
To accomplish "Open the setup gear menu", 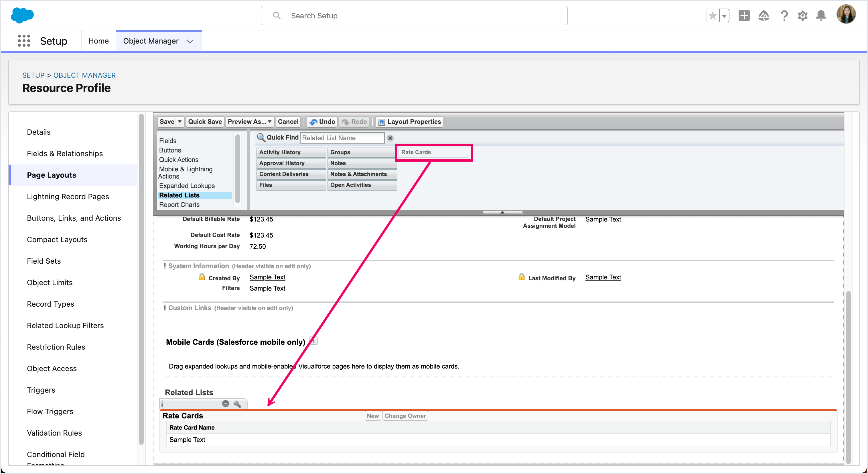I will pos(803,15).
